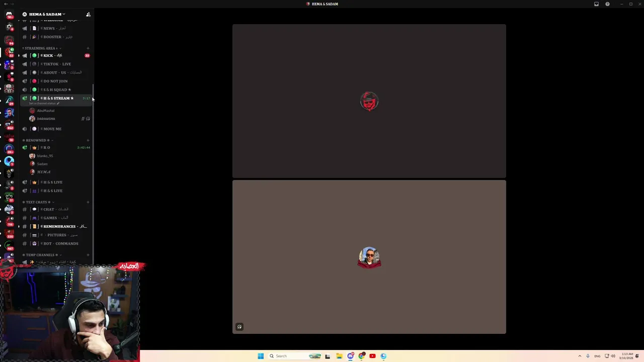Image resolution: width=644 pixels, height=362 pixels.
Task: Click the volume icon in system tray
Action: pyautogui.click(x=613, y=356)
